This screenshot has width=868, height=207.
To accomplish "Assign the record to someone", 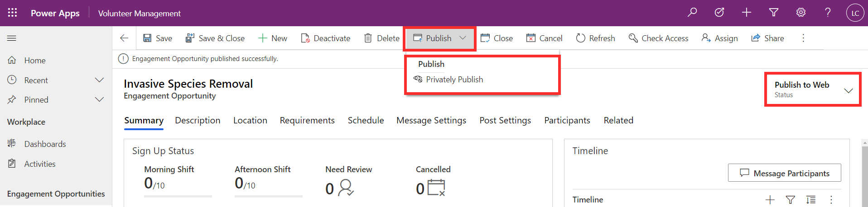I will tap(720, 38).
